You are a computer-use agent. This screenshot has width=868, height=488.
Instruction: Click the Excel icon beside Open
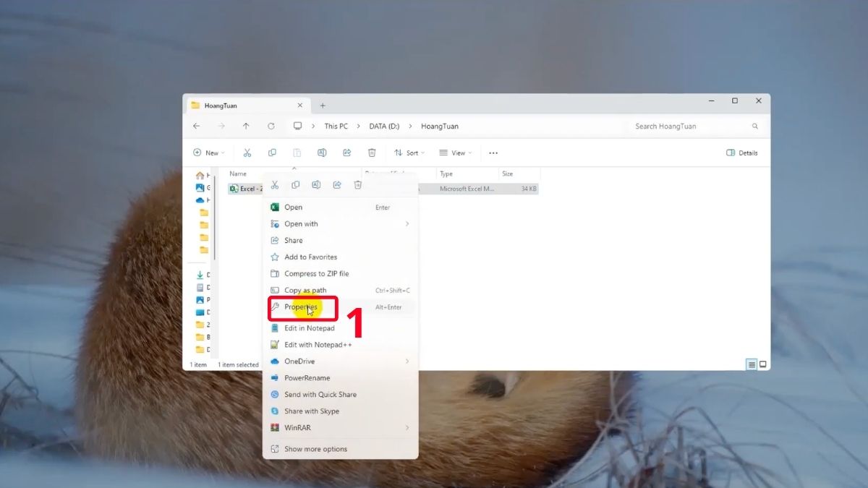point(275,207)
